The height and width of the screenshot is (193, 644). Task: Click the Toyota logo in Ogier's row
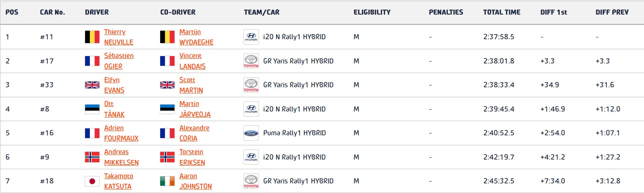(x=251, y=61)
